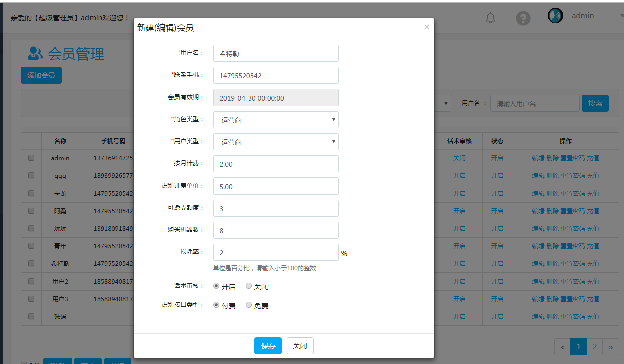Click the 关闭 button in dialog footer
The height and width of the screenshot is (364, 624).
coord(300,346)
